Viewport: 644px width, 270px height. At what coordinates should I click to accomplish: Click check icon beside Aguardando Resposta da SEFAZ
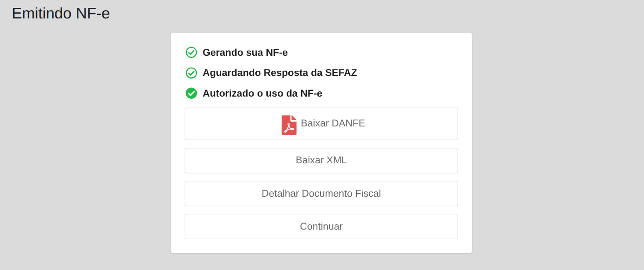(191, 73)
